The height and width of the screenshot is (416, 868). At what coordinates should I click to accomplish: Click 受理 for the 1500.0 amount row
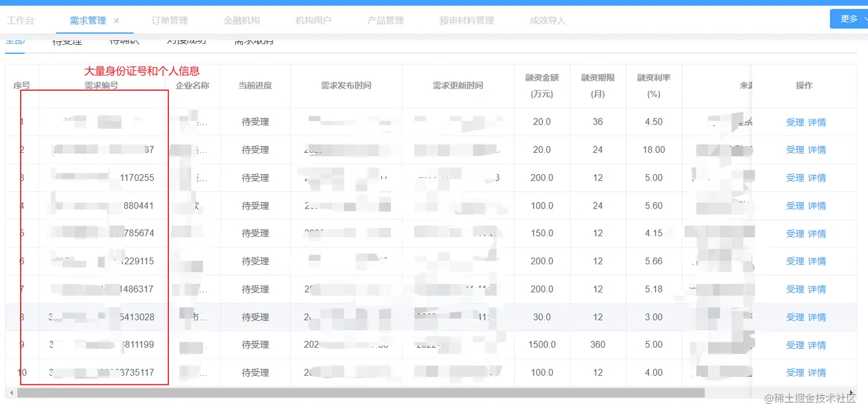click(x=795, y=345)
